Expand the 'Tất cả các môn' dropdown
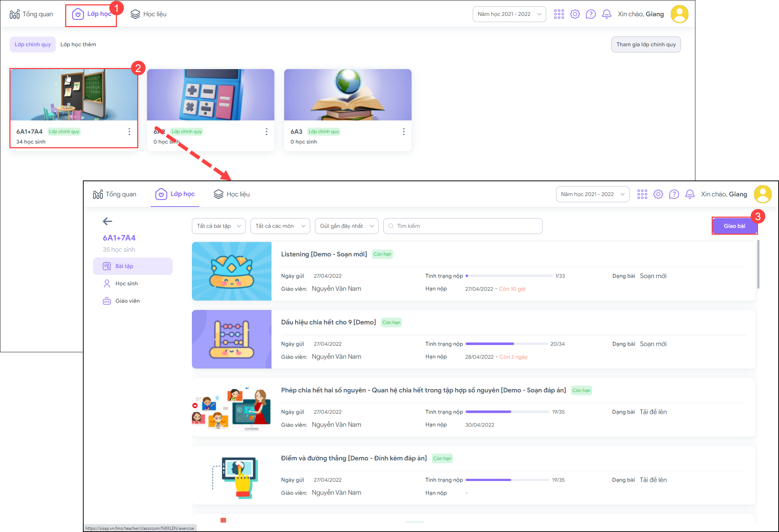This screenshot has height=532, width=779. (280, 226)
